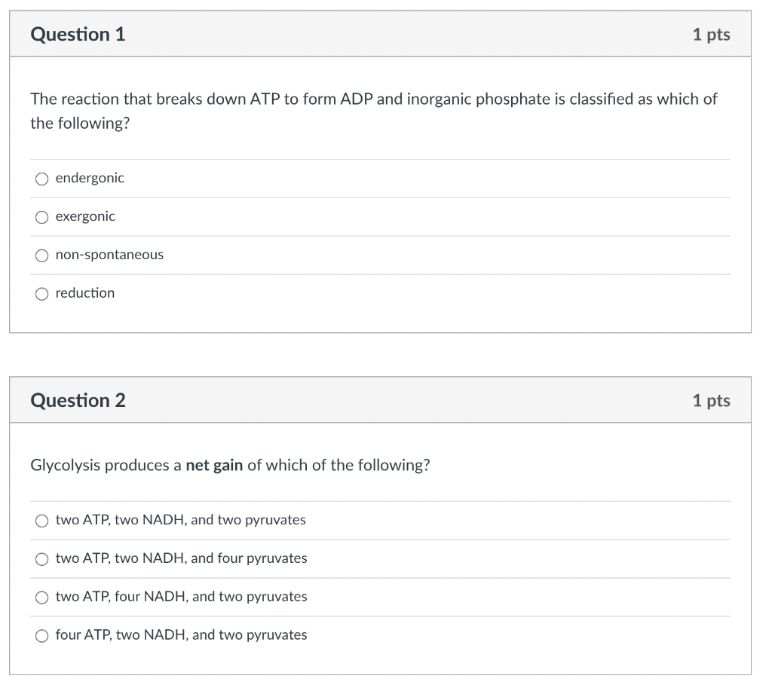The height and width of the screenshot is (700, 772).
Task: Click the 'non-spontaneous' label text
Action: click(109, 255)
